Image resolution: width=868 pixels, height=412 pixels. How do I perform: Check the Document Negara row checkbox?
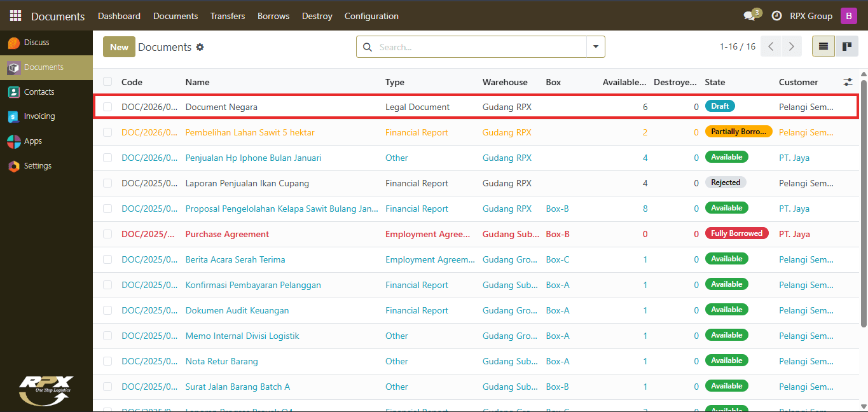coord(107,107)
